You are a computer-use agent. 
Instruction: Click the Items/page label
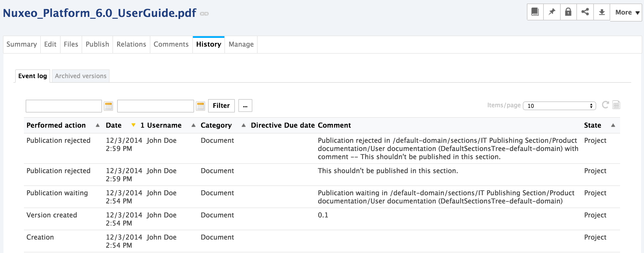pos(504,105)
